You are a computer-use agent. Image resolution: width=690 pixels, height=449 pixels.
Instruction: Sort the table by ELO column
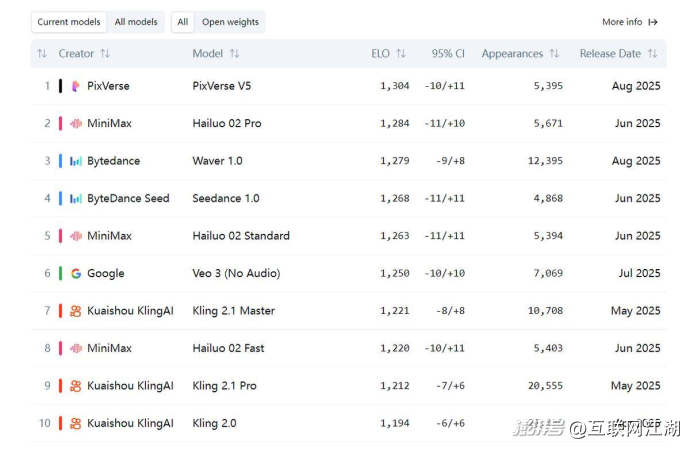[386, 54]
